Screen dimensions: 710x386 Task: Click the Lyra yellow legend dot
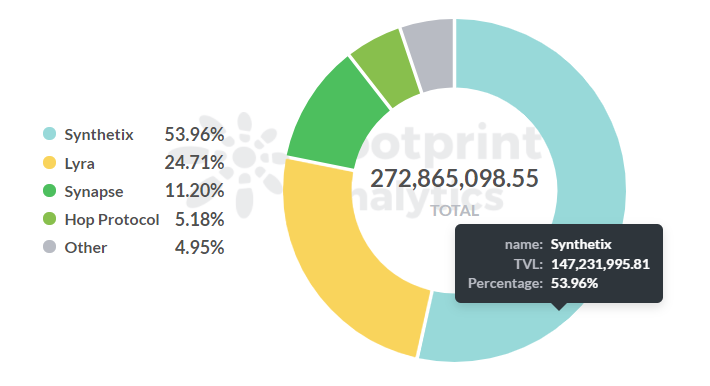[x=49, y=163]
